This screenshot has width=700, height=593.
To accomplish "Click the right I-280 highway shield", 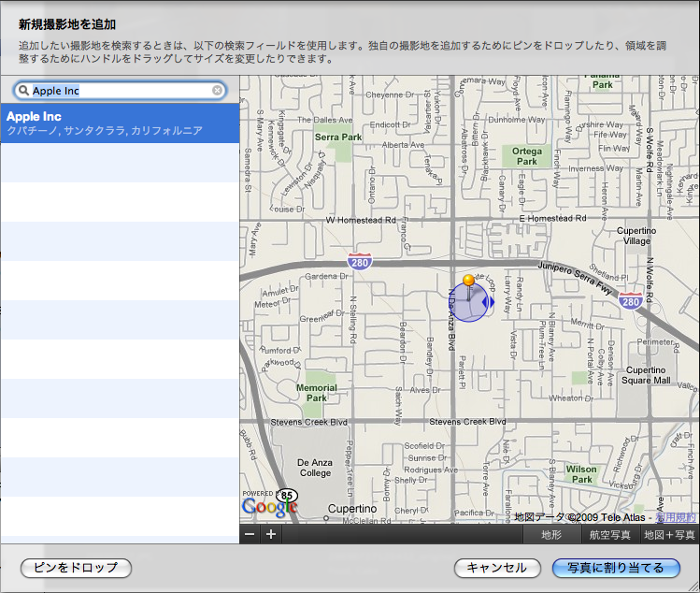I will click(631, 301).
